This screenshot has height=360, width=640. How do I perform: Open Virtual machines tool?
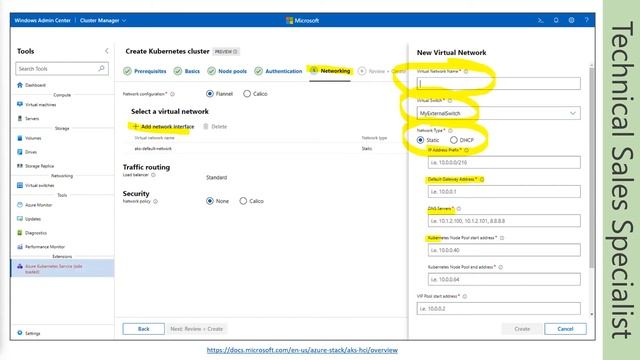(37, 104)
